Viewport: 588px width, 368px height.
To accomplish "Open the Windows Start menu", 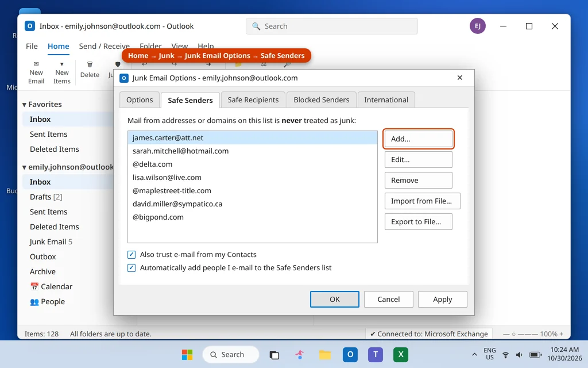I will point(187,354).
